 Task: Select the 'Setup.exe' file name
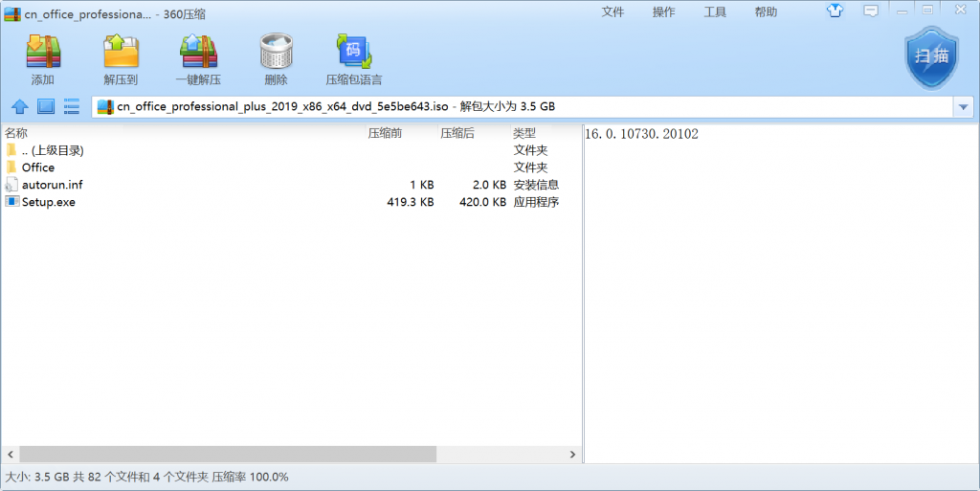click(48, 202)
